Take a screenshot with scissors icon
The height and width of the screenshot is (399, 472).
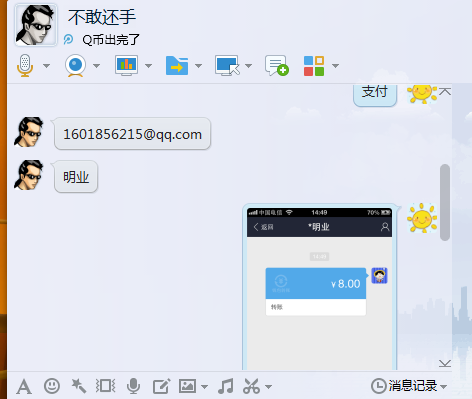(251, 386)
